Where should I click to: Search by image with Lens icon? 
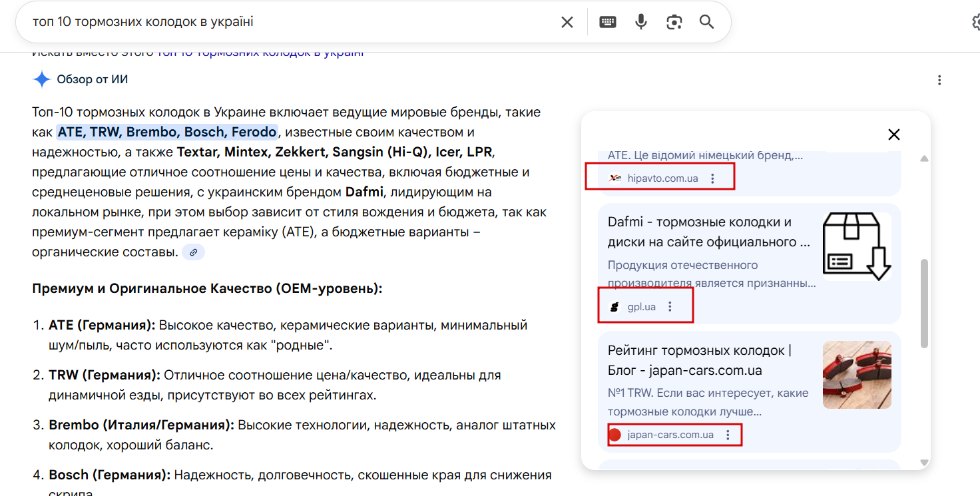(674, 22)
